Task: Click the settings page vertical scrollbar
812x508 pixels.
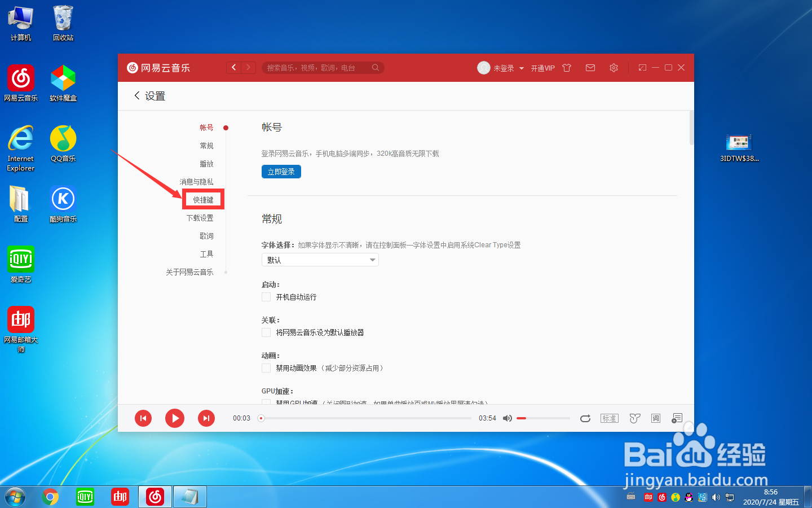Action: pos(691,128)
